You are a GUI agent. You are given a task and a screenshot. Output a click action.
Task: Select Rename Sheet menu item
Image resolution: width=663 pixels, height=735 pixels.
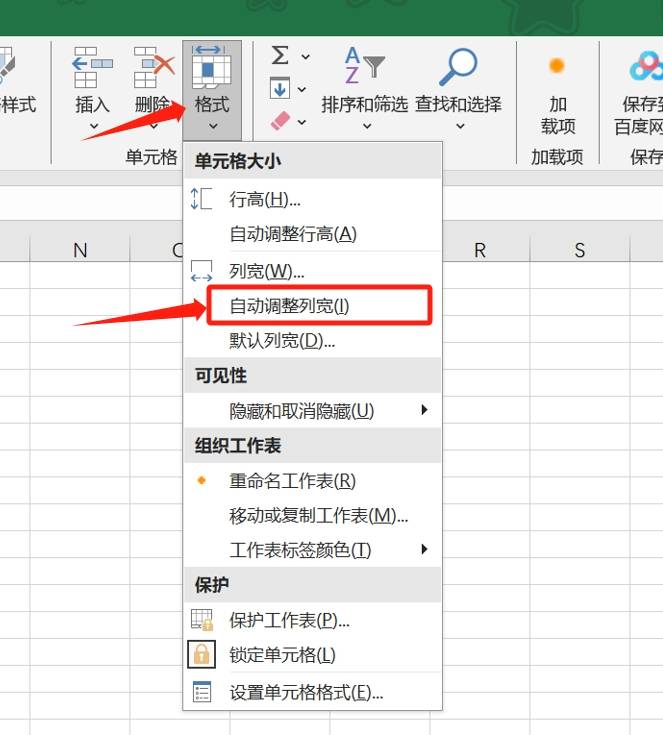[292, 481]
